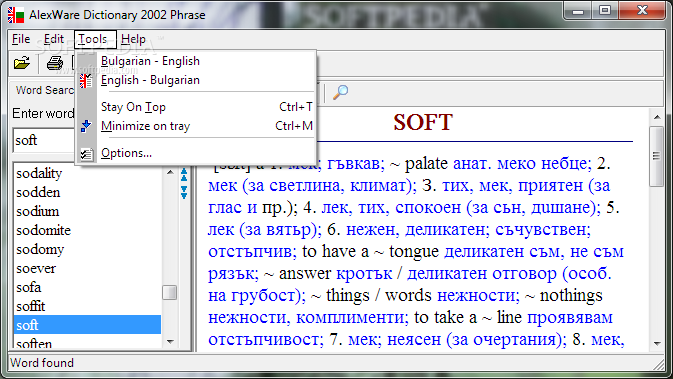The width and height of the screenshot is (673, 379).
Task: Click the word list scrollbar thumb
Action: pos(170,293)
